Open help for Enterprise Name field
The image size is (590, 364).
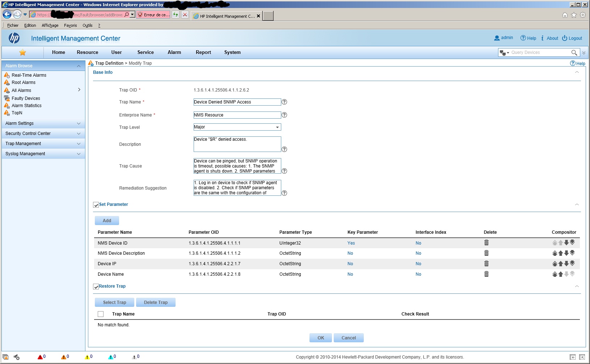point(285,115)
